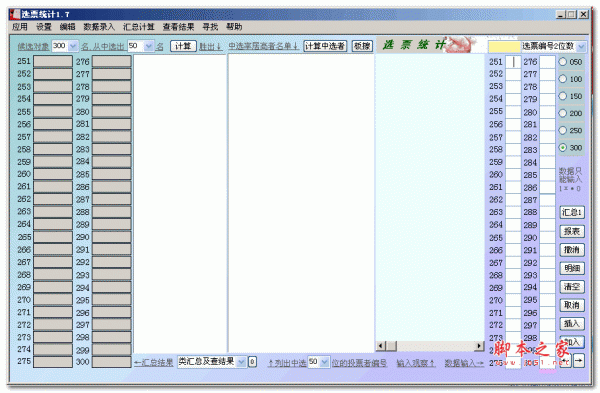Open the 编辑 menu
Screen dimensions: 600x393
click(x=67, y=27)
